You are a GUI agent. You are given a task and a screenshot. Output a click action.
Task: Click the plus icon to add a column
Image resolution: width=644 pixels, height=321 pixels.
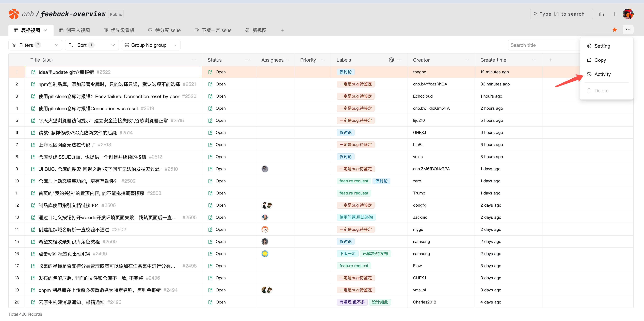pos(550,60)
